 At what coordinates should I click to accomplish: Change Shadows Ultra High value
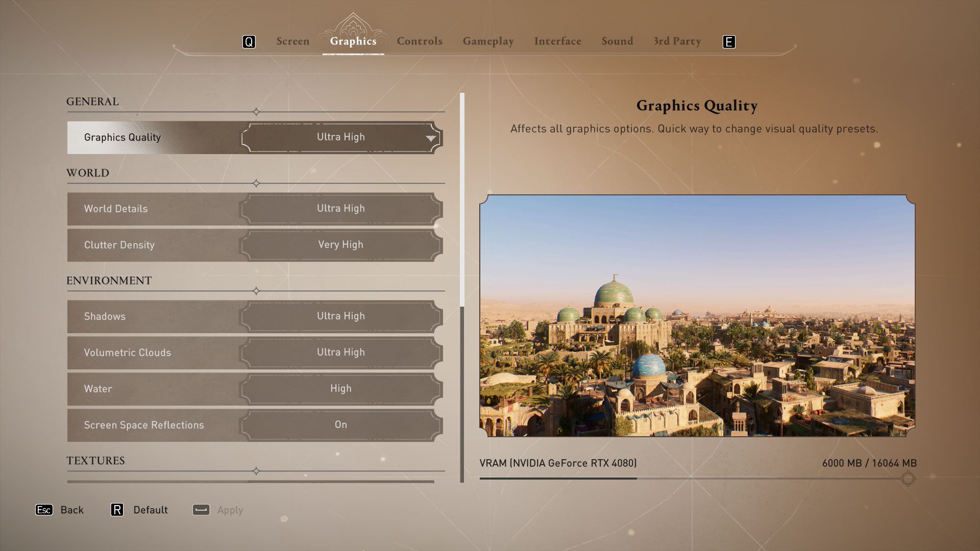[341, 316]
